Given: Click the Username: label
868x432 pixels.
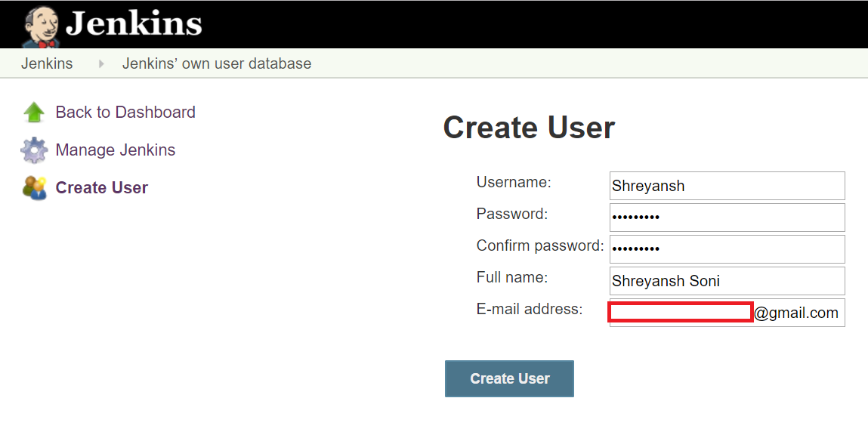Looking at the screenshot, I should pos(514,182).
